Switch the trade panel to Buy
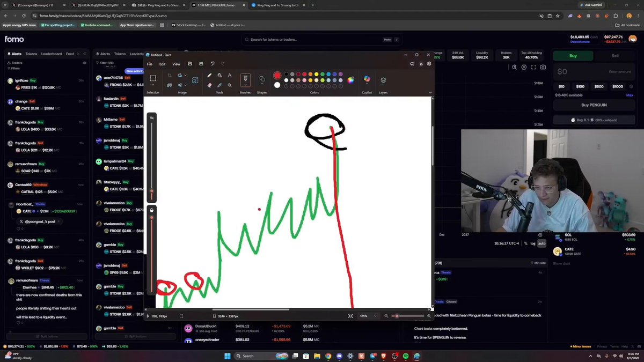Viewport: 644px width, 362px height. [573, 56]
